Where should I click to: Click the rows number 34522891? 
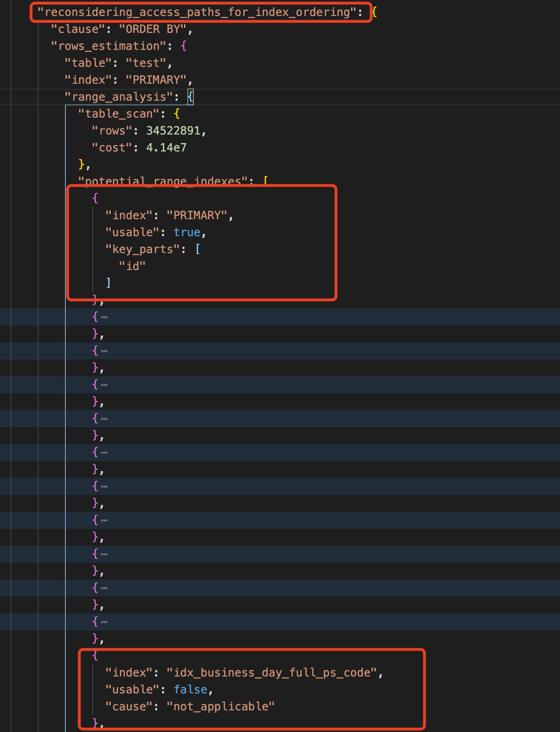tap(173, 131)
